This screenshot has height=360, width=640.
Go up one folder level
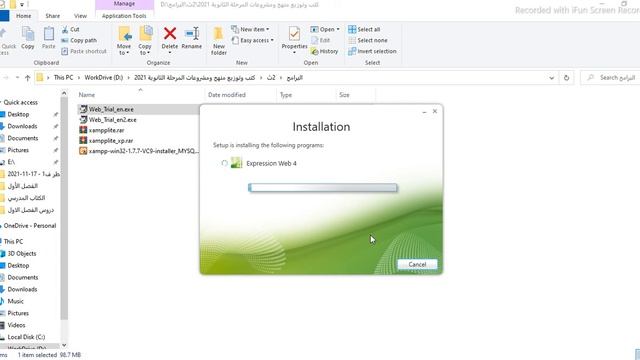coord(27,78)
